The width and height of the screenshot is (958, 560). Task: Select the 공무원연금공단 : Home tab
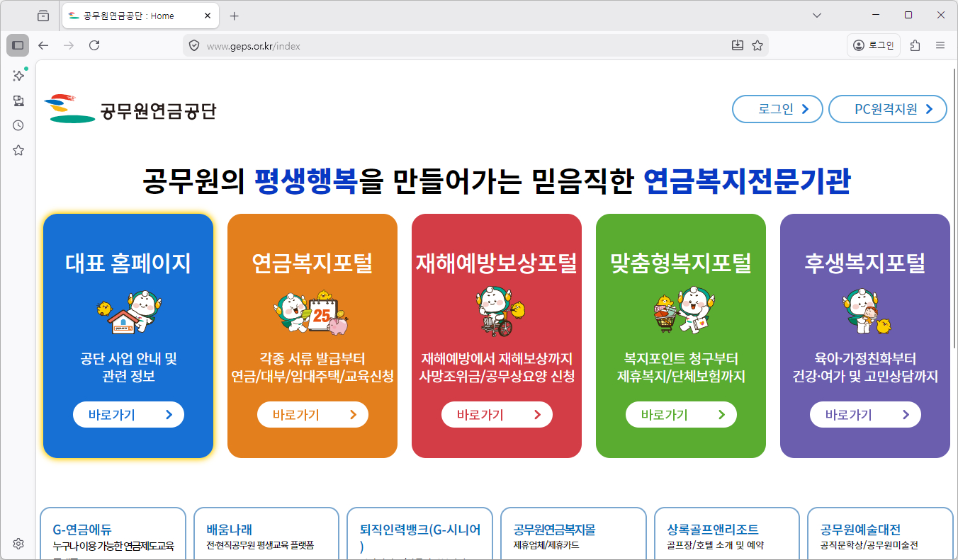coord(140,16)
